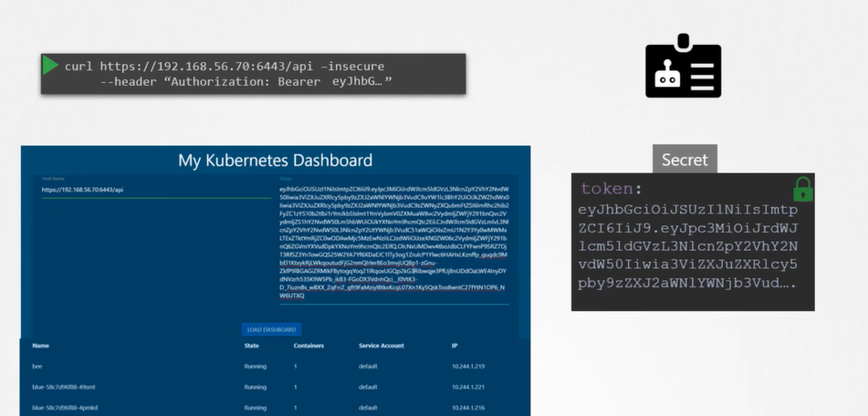This screenshot has width=868, height=416.
Task: Click default service account in 49smt row
Action: pos(368,387)
